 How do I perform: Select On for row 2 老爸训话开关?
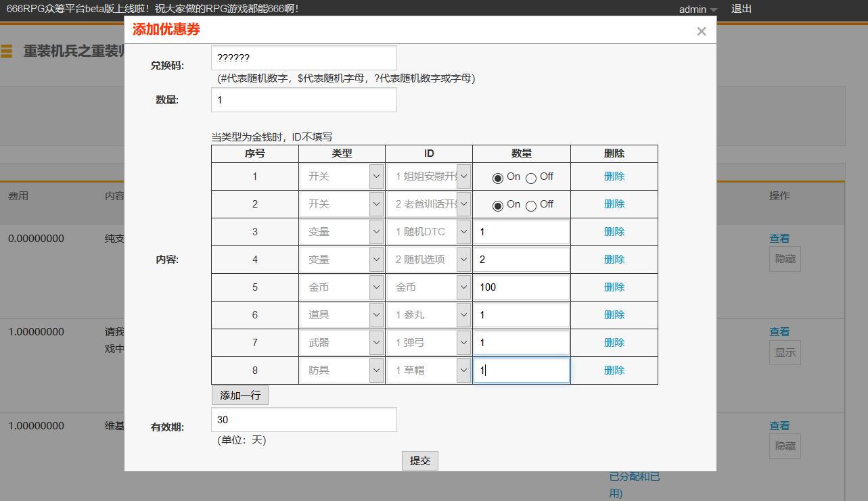pos(498,206)
